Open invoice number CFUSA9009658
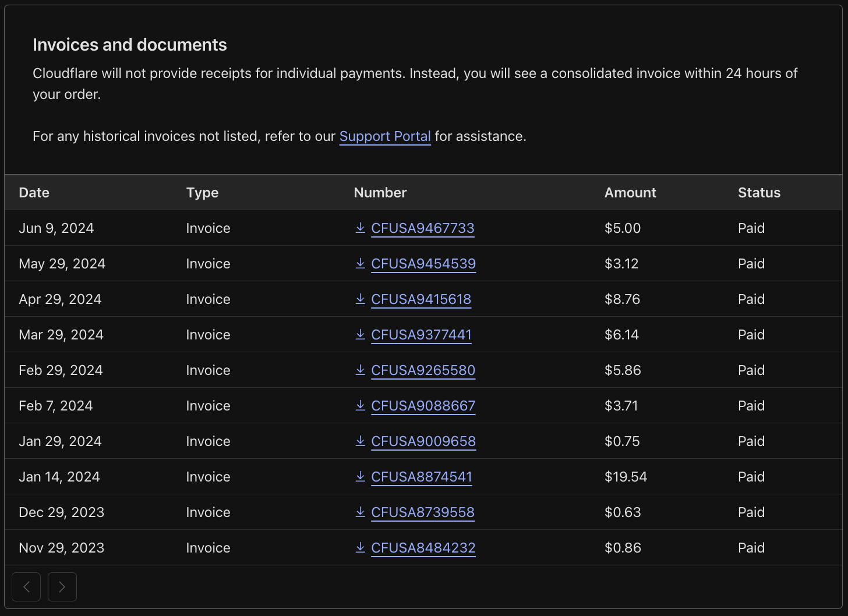This screenshot has width=848, height=616. point(423,441)
